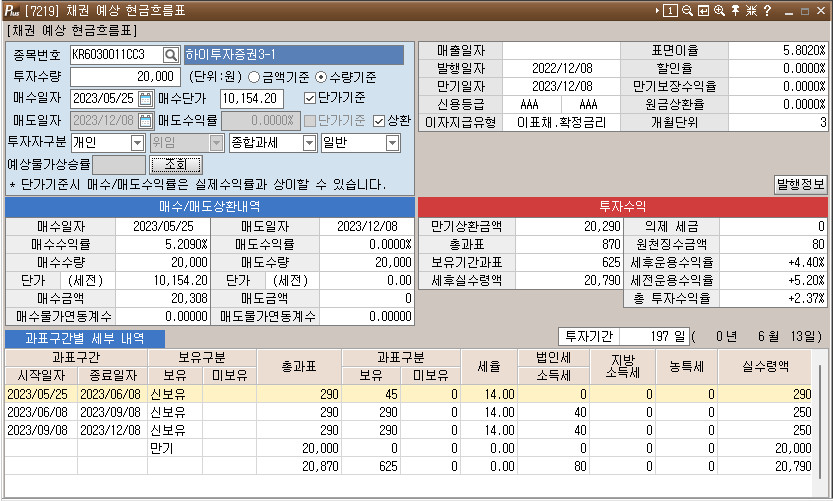The height and width of the screenshot is (501, 833).
Task: Select 금액기준 radio button
Action: (x=254, y=77)
